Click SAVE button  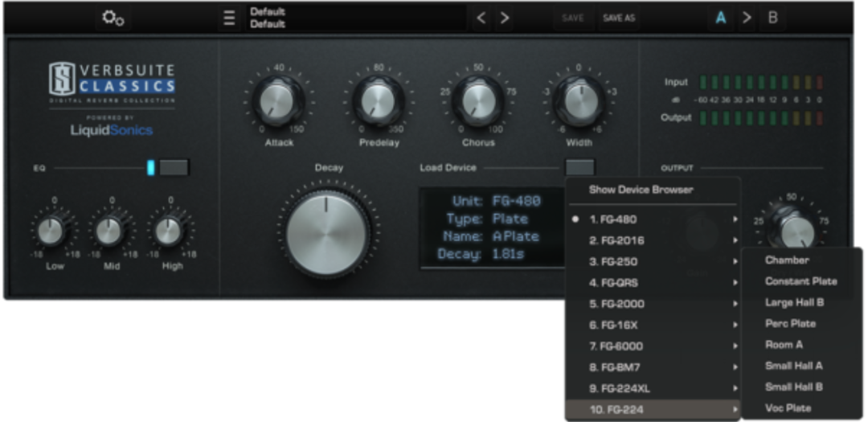point(572,18)
